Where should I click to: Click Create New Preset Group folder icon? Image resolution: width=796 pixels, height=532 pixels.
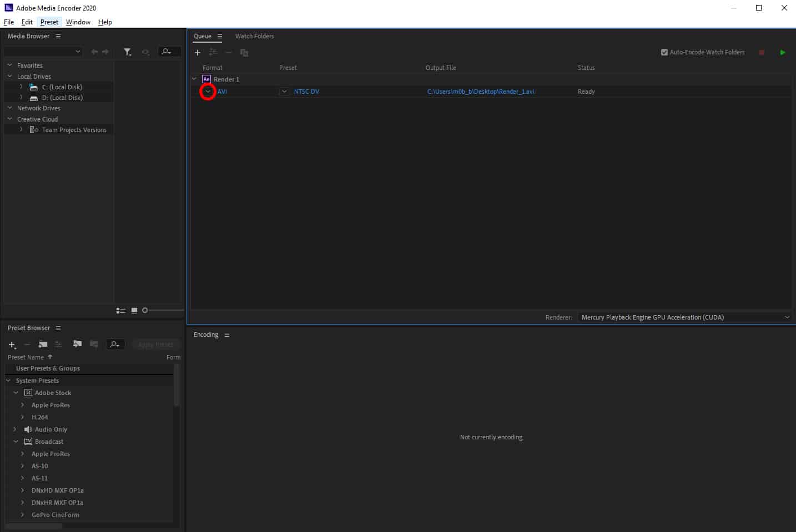pyautogui.click(x=43, y=344)
